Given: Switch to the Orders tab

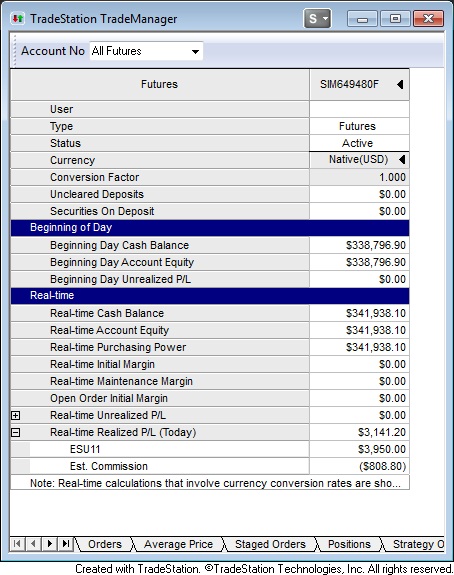Looking at the screenshot, I should pyautogui.click(x=105, y=544).
